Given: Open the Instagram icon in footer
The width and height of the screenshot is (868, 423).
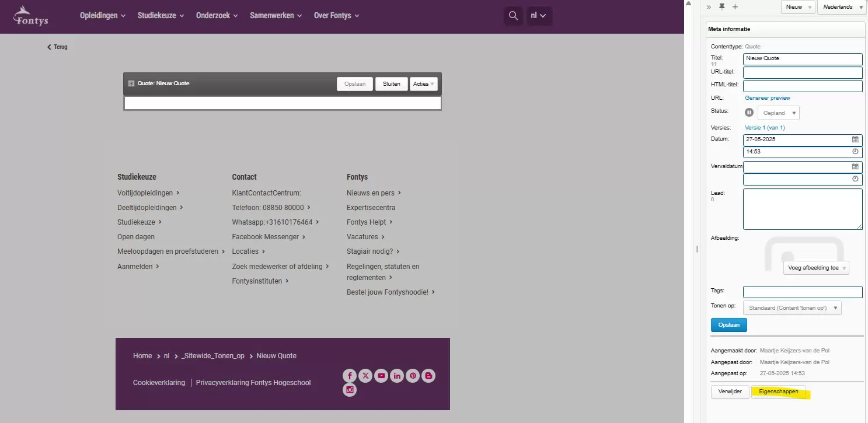Looking at the screenshot, I should [350, 390].
